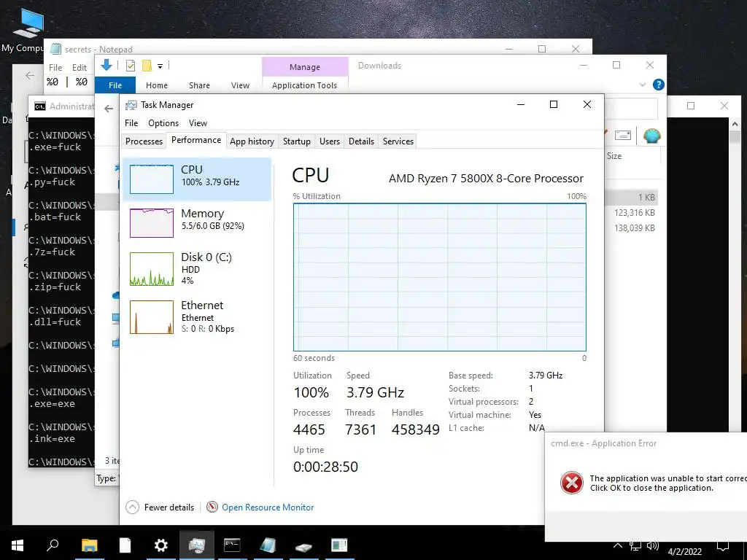Open Task Manager View menu
This screenshot has width=747, height=560.
tap(198, 122)
